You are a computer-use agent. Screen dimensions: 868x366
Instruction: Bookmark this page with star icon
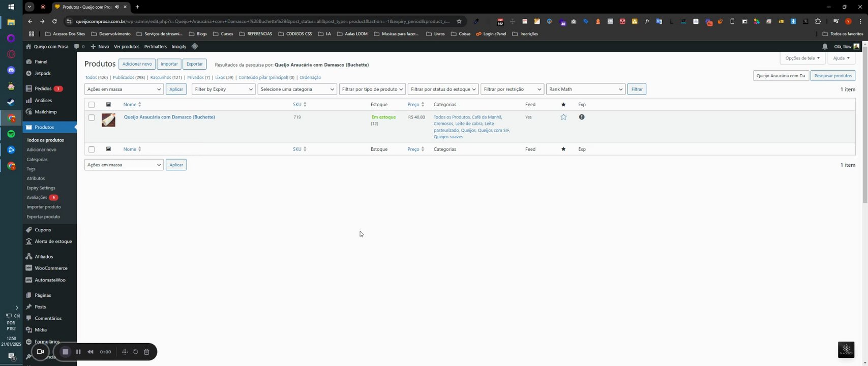pyautogui.click(x=459, y=21)
